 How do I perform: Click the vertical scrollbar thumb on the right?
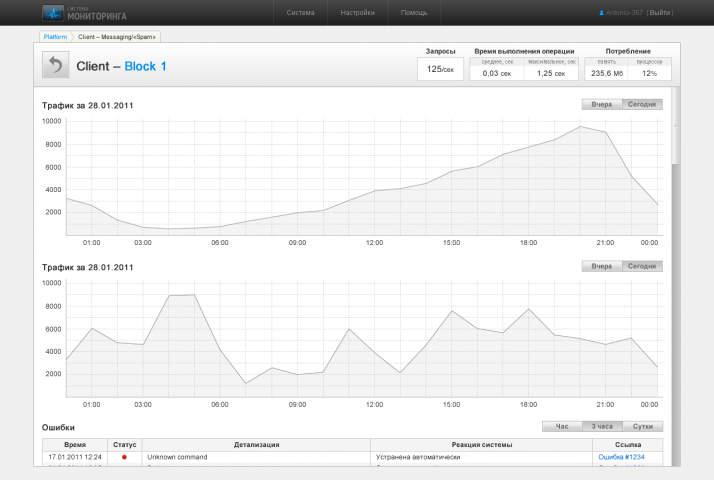676,126
